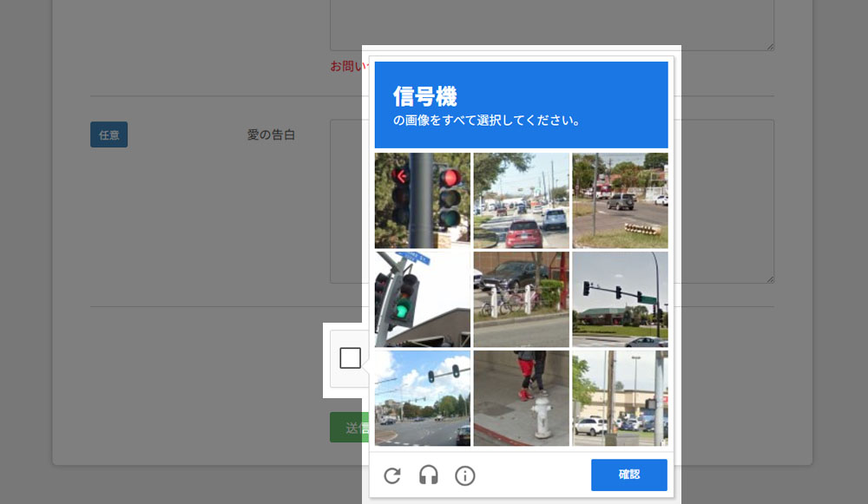Switch to audio challenge via headphone icon

point(429,475)
